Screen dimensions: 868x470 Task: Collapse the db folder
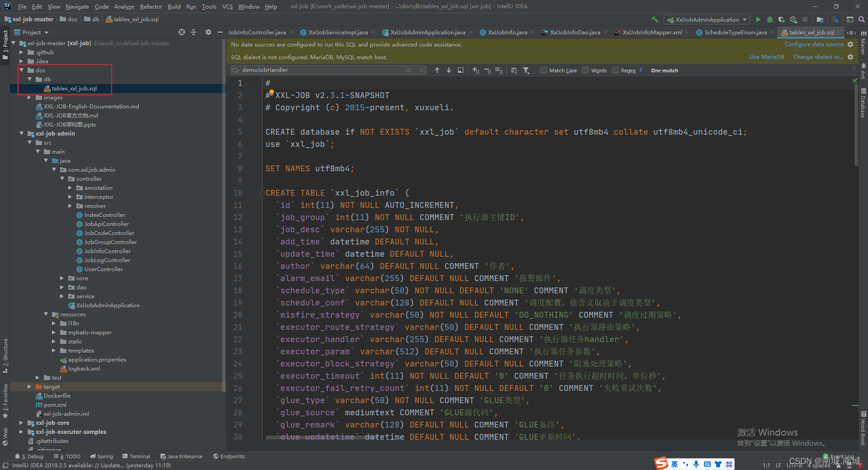(29, 79)
